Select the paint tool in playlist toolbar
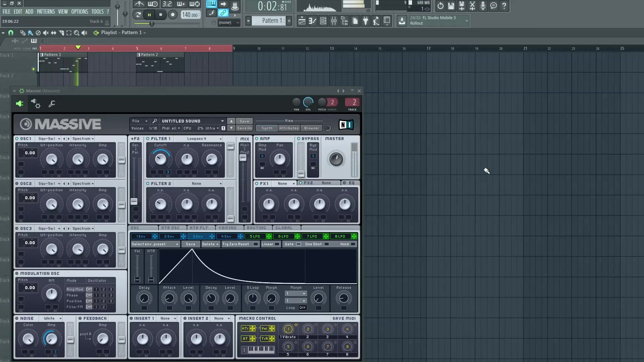644x362 pixels. tap(30, 33)
